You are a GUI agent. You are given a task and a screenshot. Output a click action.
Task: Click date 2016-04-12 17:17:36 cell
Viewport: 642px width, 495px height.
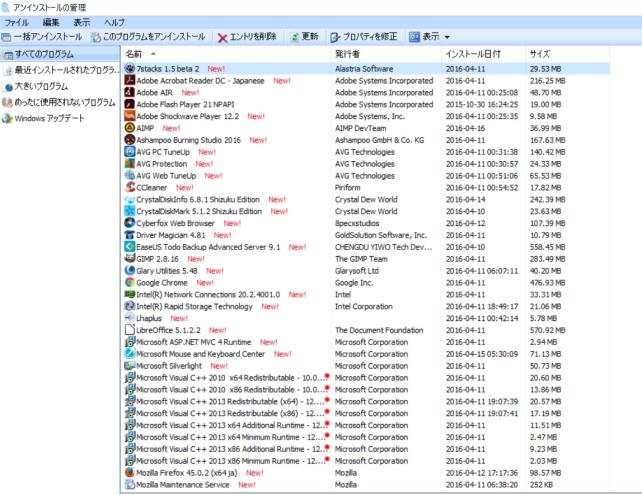click(x=482, y=472)
